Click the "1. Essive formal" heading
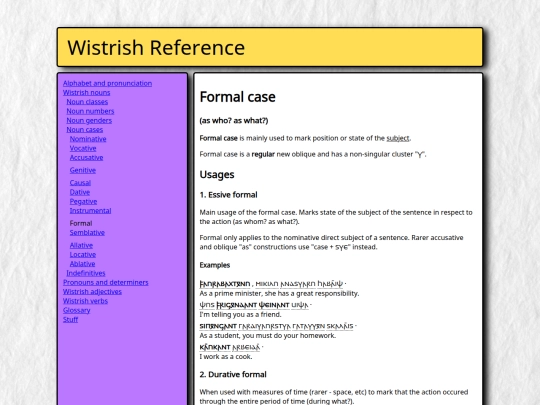Image resolution: width=540 pixels, height=405 pixels. (x=228, y=195)
